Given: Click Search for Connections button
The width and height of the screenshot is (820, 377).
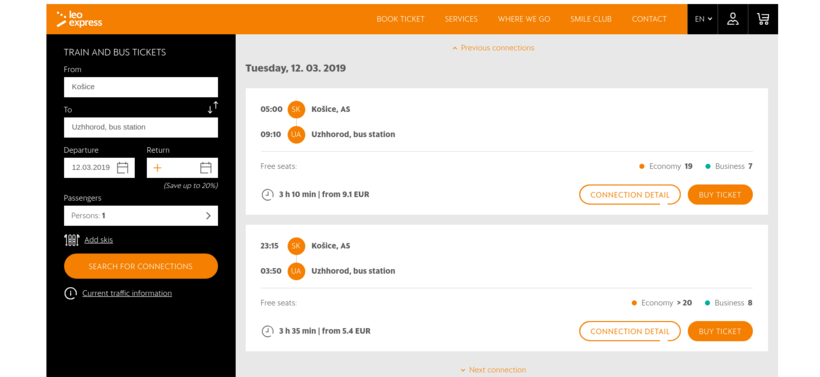Looking at the screenshot, I should (141, 266).
